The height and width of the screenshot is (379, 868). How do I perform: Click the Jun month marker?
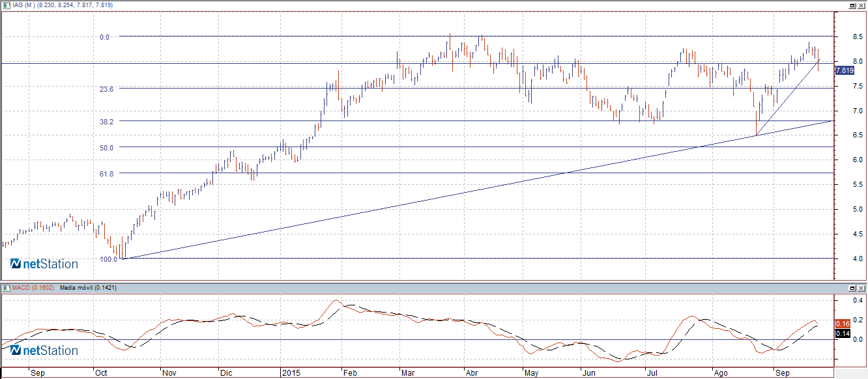[x=588, y=374]
